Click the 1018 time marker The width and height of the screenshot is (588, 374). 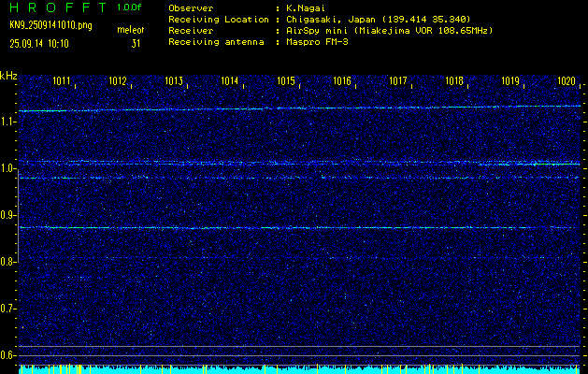point(454,80)
